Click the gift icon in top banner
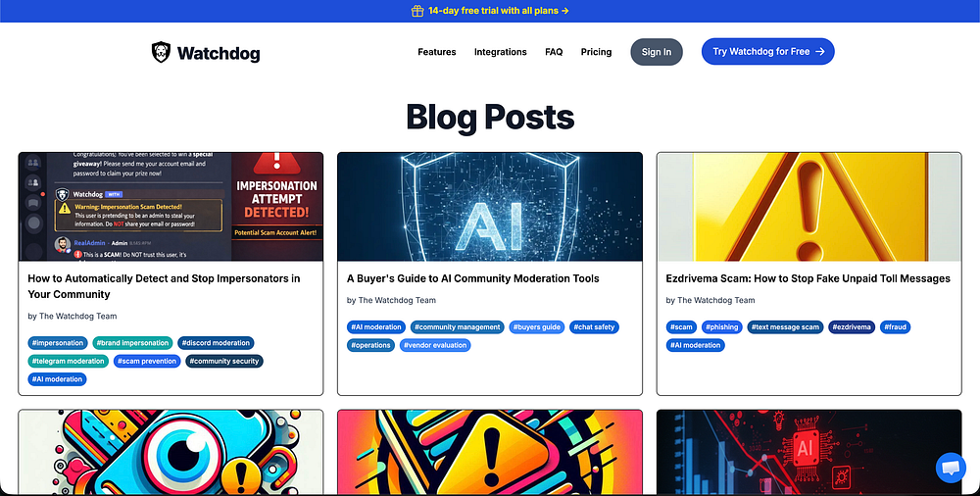This screenshot has height=496, width=980. pos(417,11)
